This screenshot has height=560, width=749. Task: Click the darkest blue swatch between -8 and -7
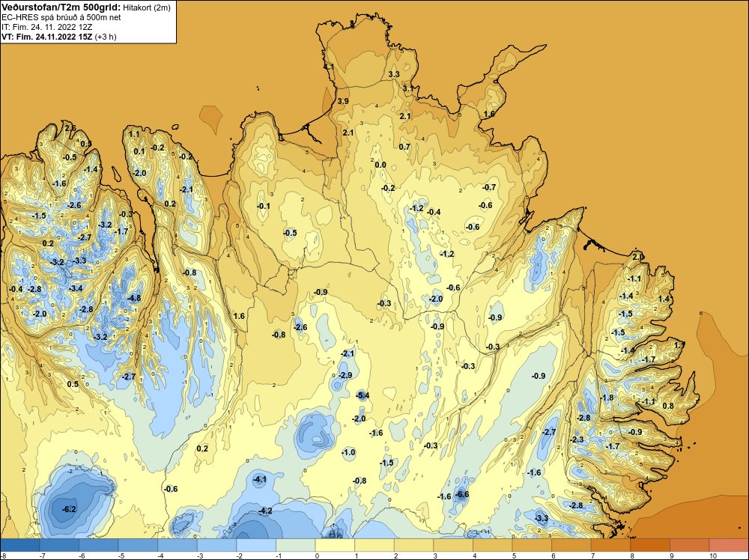(x=20, y=545)
